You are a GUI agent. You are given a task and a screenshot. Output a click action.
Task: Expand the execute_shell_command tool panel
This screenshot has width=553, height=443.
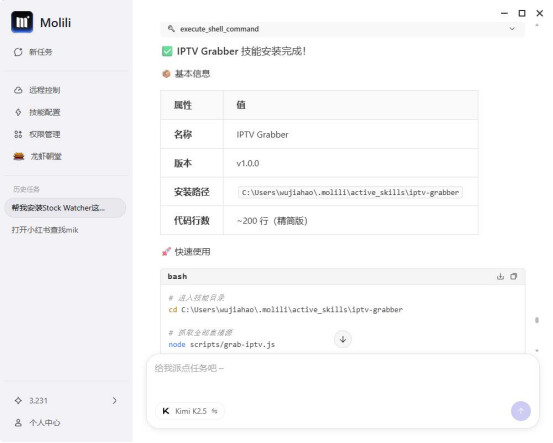[342, 29]
